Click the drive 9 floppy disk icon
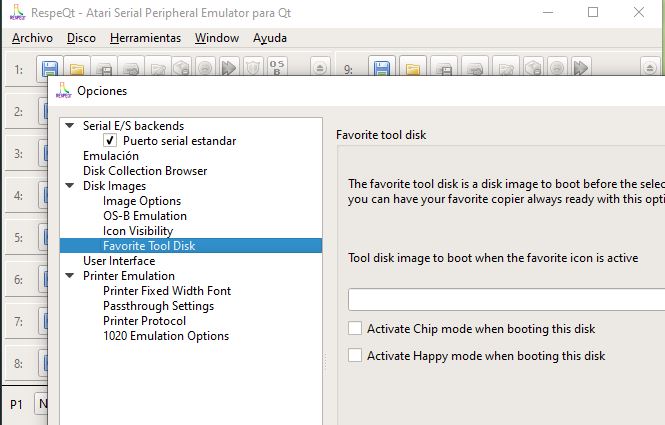The width and height of the screenshot is (665, 425). coord(381,69)
